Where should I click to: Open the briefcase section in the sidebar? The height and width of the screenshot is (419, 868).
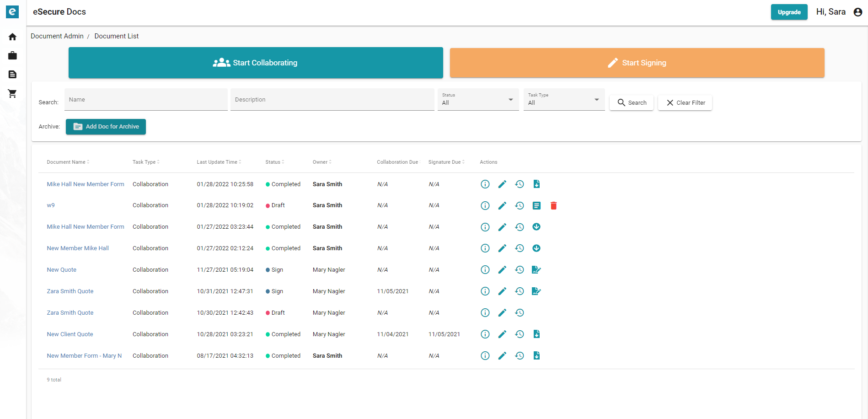coord(12,55)
